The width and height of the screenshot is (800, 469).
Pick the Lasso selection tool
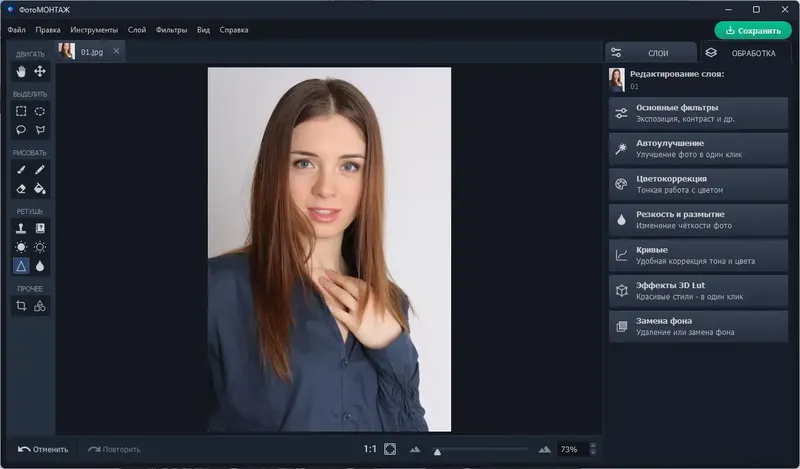pyautogui.click(x=21, y=130)
